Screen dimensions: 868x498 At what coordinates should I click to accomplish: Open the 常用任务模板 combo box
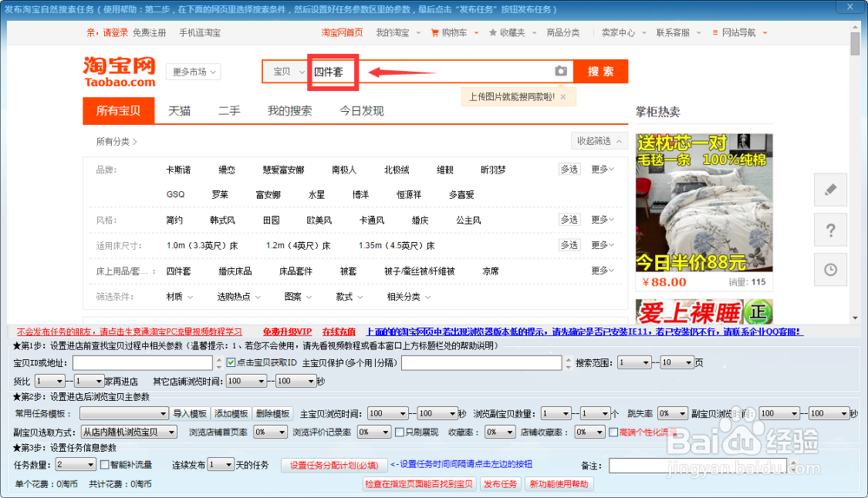tap(123, 414)
